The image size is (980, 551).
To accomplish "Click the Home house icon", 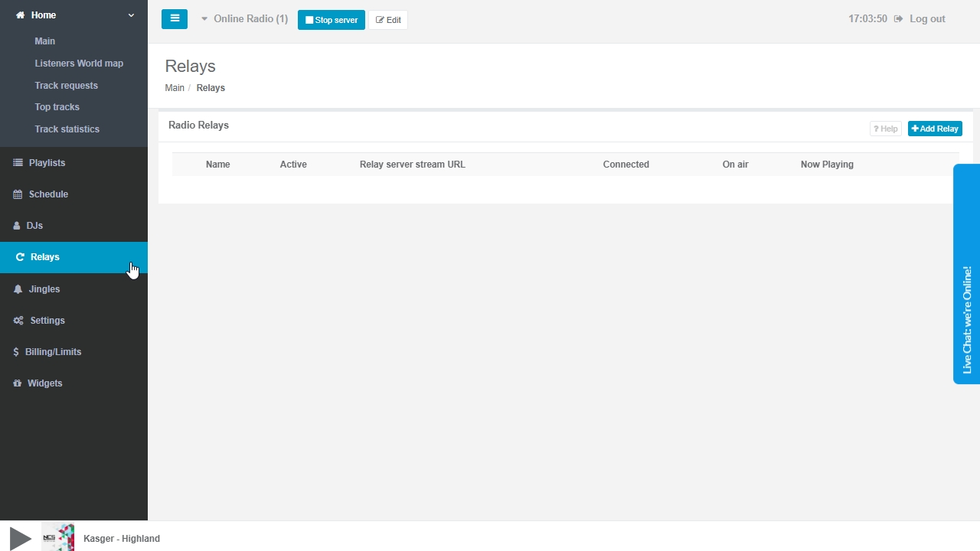I will 21,15.
